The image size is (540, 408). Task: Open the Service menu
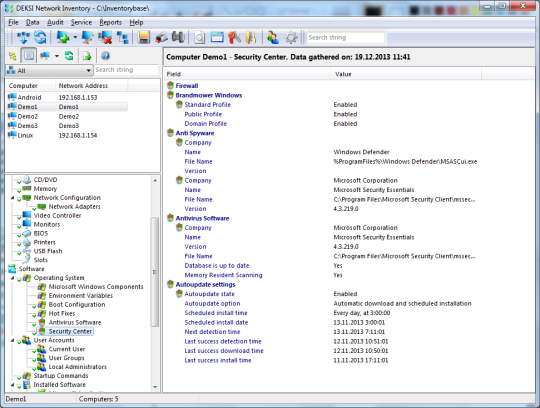pos(81,22)
